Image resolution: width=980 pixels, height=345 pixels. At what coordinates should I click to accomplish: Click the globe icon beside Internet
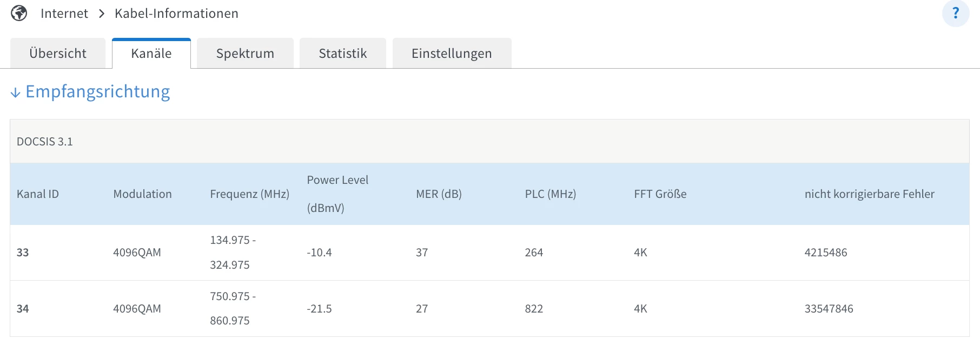19,13
